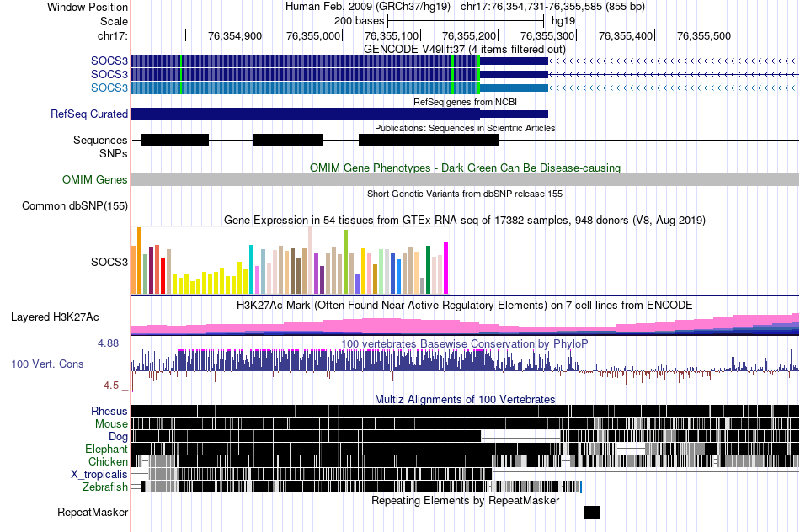Click the 76,355,000 ruler position

pos(313,35)
